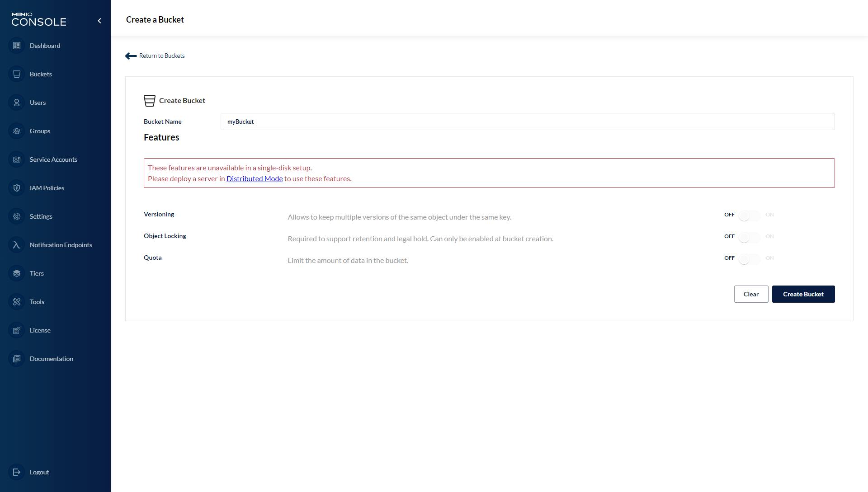This screenshot has height=492, width=868.
Task: Open the Settings gear menu
Action: coord(17,216)
